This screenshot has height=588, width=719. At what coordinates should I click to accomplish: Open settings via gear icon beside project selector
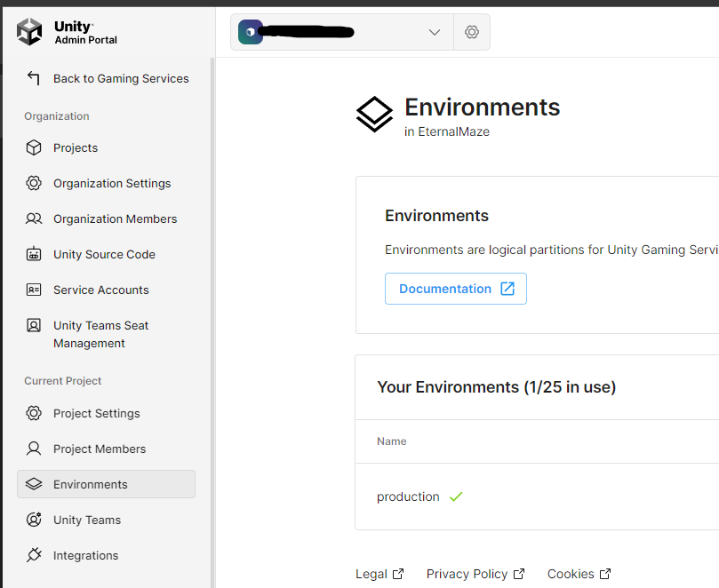472,32
